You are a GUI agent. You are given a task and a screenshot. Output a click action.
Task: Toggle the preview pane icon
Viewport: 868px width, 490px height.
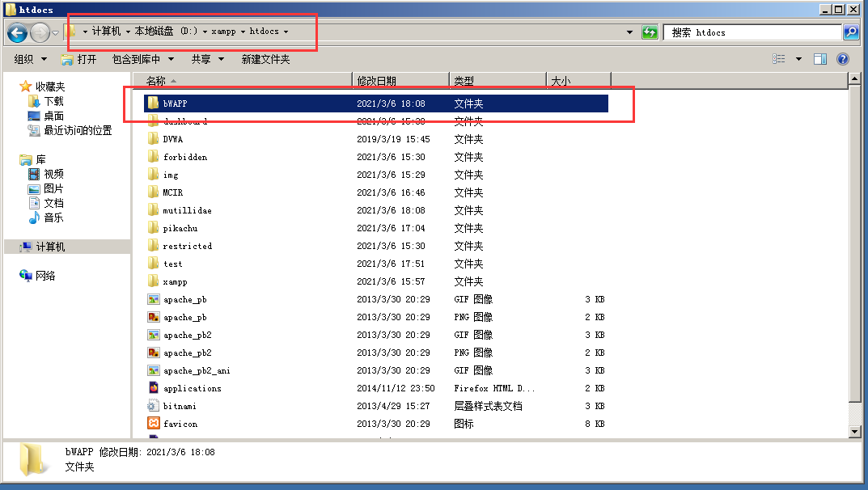click(819, 59)
